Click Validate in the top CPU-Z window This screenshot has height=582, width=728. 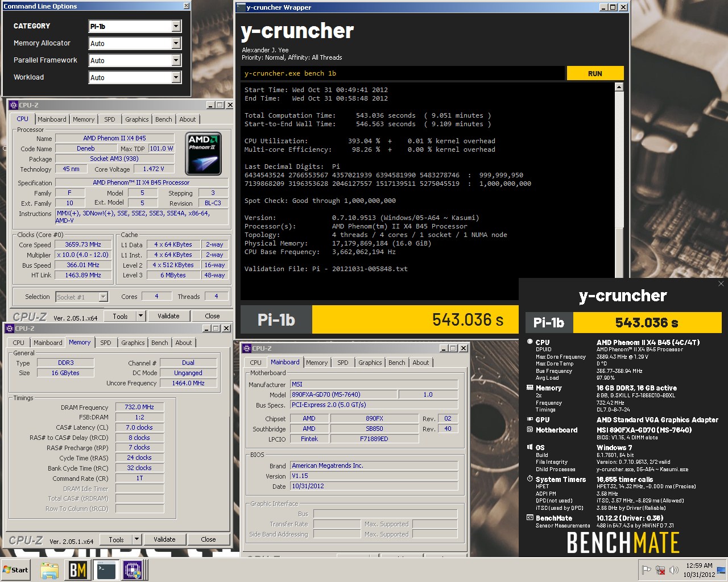point(168,316)
